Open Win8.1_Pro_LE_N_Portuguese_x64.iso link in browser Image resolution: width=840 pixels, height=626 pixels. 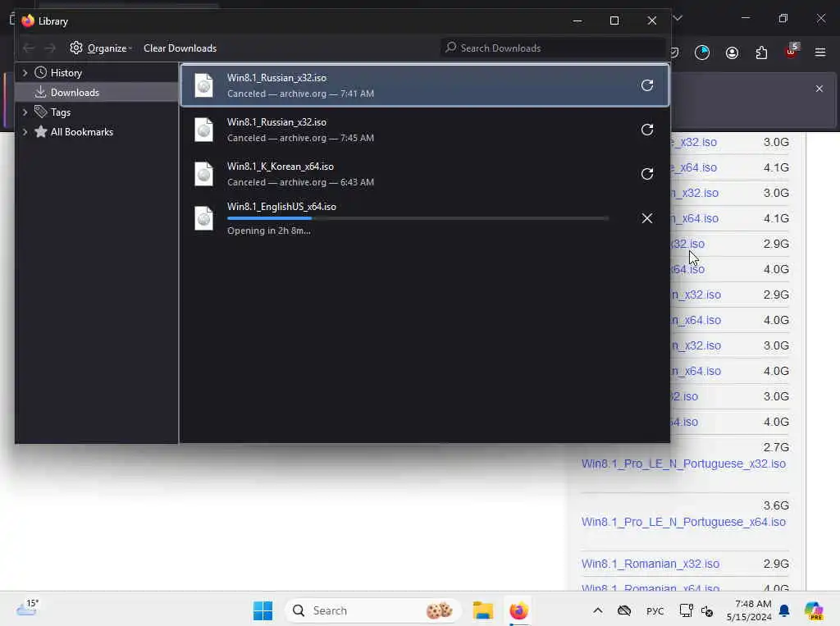(683, 522)
